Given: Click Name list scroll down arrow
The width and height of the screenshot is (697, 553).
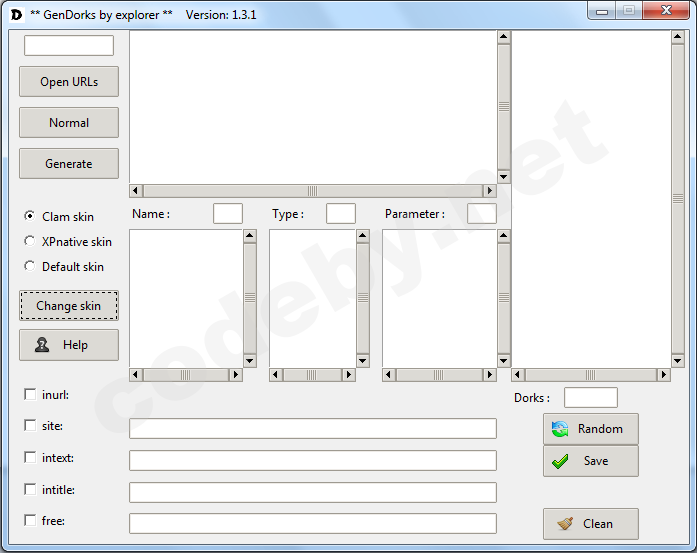Looking at the screenshot, I should [250, 361].
